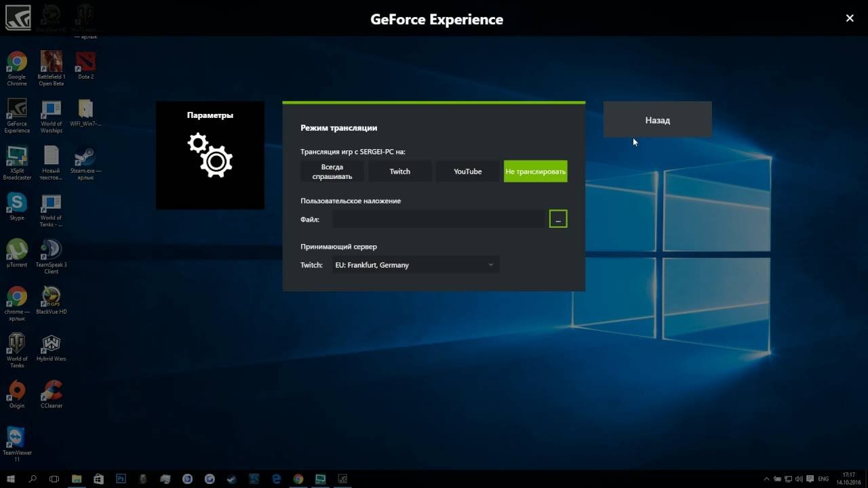The image size is (868, 488).
Task: Browse for overlay file with the ... button
Action: pos(558,219)
